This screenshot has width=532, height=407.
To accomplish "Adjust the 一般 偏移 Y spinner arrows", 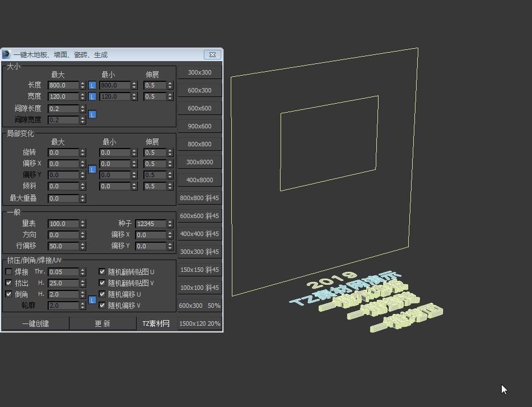I will coord(170,246).
